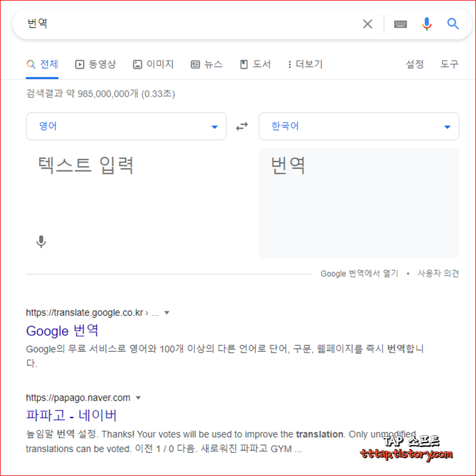Open the 더보기 menu
476x476 pixels.
pyautogui.click(x=305, y=64)
